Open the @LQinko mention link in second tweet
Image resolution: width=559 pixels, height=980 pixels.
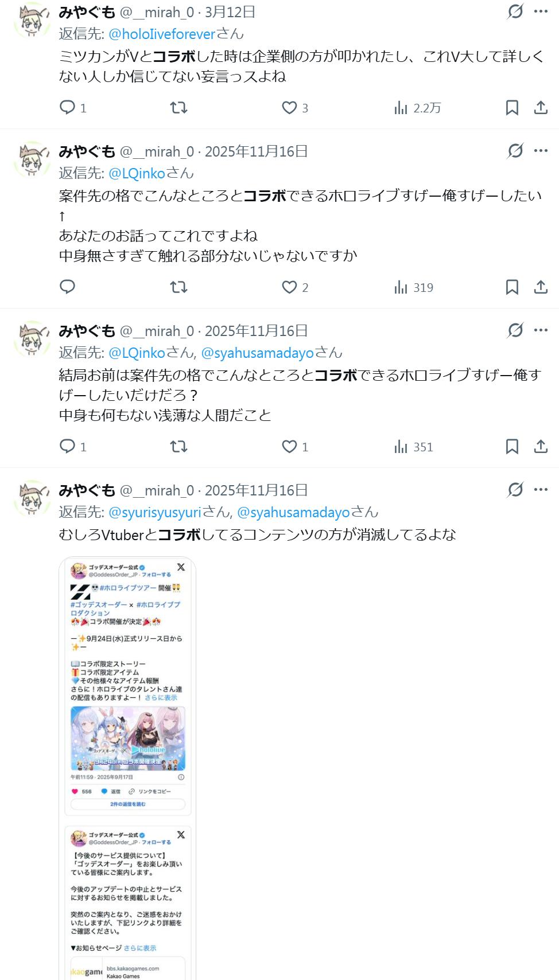[x=137, y=173]
